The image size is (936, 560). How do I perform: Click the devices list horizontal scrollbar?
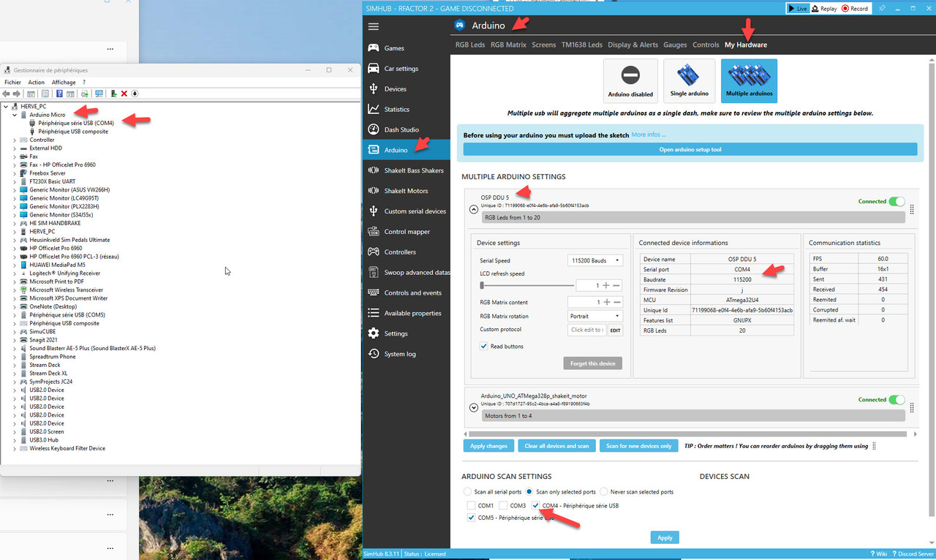[687, 434]
